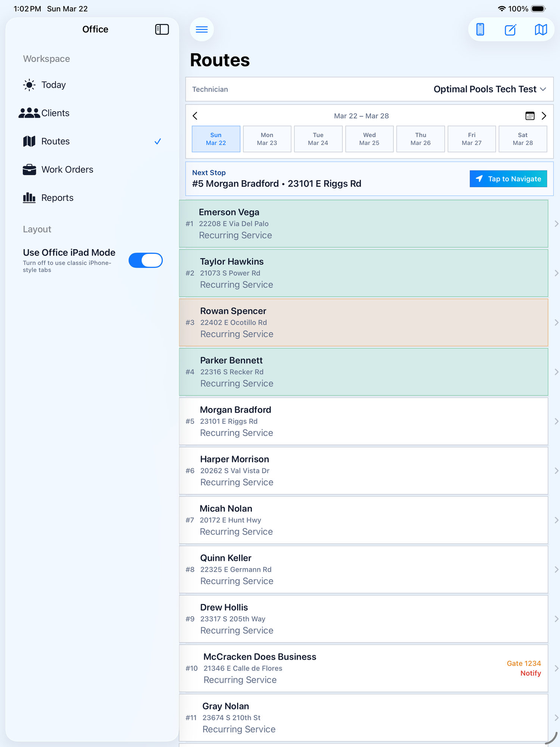Click address 22208 E Via Del Palo
Screen dimensions: 560x747
[234, 224]
